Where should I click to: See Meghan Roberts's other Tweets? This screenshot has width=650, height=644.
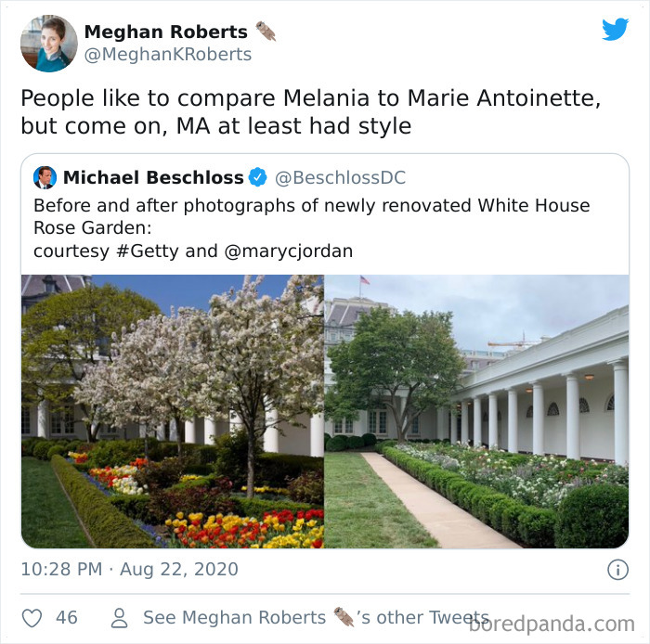[316, 617]
